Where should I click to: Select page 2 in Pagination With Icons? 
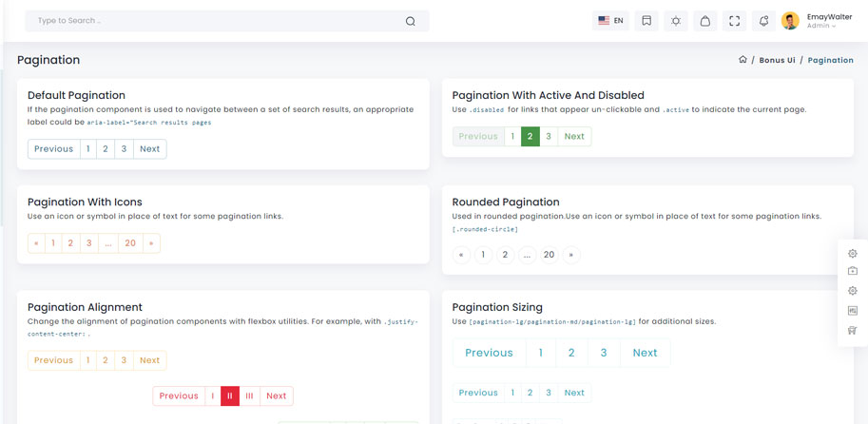point(70,243)
